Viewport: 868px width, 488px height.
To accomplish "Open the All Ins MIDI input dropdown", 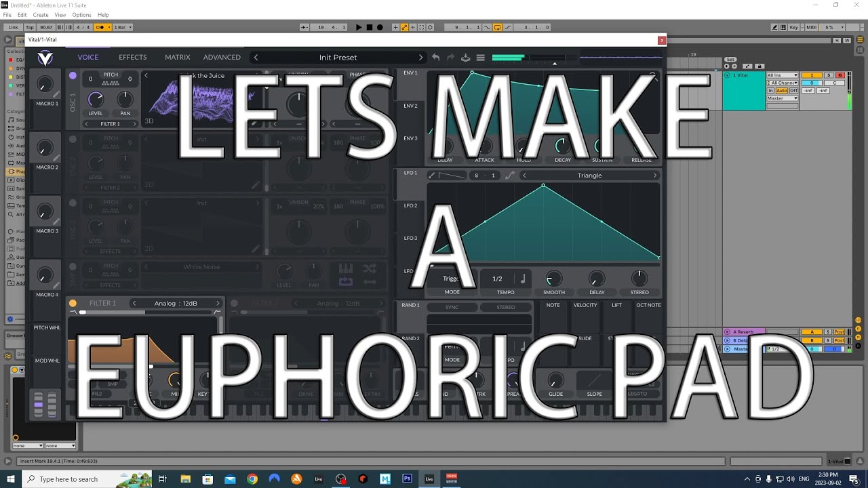I will 783,75.
